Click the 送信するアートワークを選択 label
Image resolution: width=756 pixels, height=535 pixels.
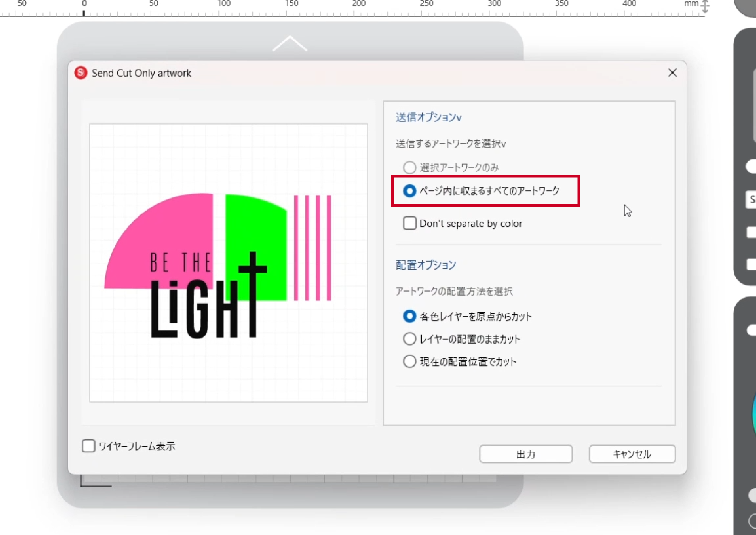click(x=450, y=144)
